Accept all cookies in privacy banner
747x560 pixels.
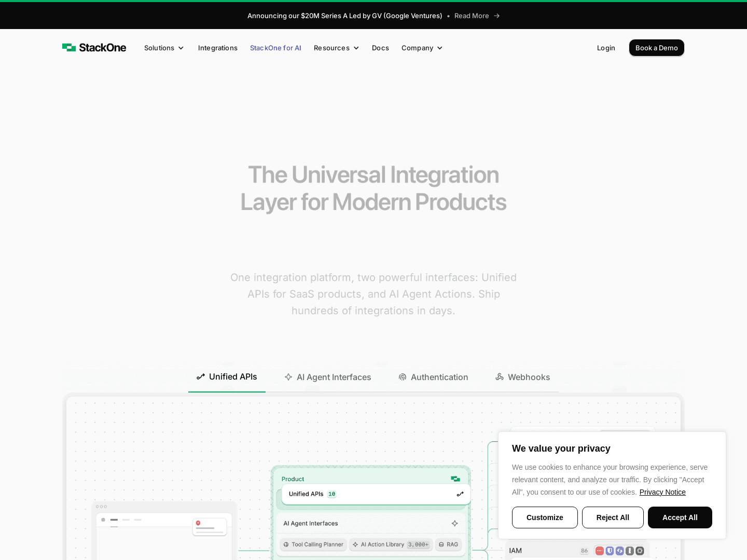pyautogui.click(x=680, y=517)
